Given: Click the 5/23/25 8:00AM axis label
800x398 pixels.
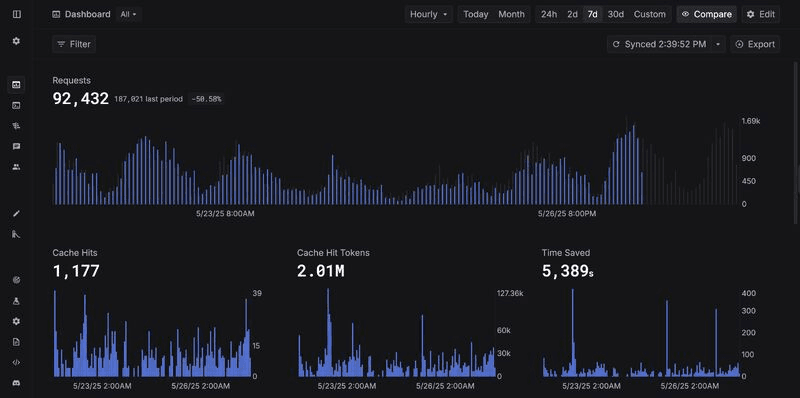Looking at the screenshot, I should tap(225, 213).
